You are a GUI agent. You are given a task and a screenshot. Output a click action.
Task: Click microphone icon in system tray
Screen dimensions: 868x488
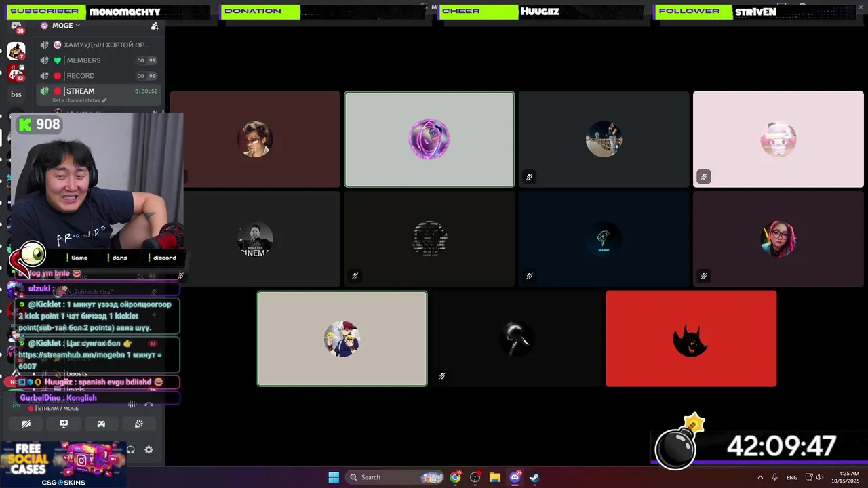[775, 477]
